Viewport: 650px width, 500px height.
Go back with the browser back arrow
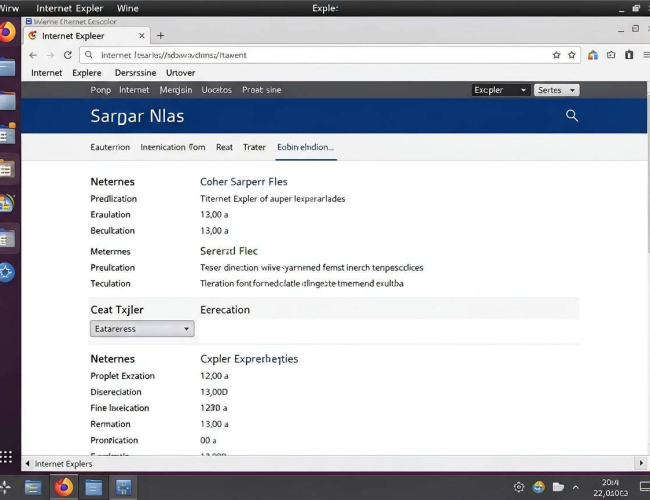point(33,55)
